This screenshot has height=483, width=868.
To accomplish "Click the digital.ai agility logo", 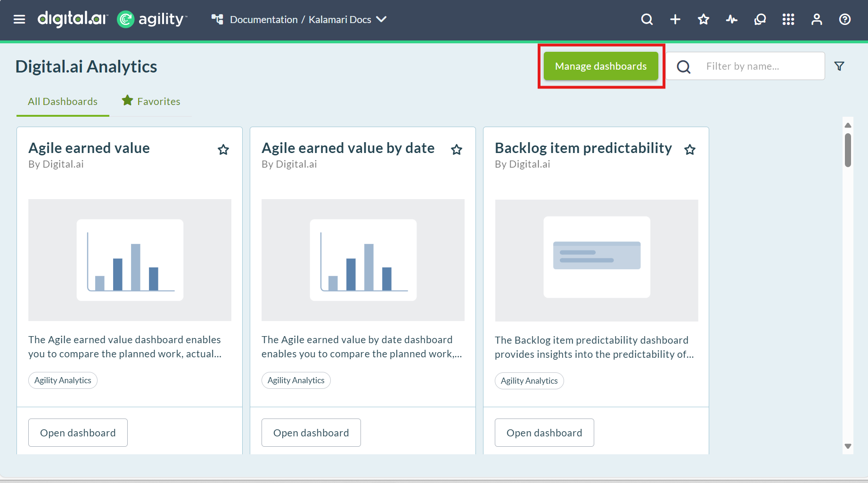I will click(x=112, y=19).
